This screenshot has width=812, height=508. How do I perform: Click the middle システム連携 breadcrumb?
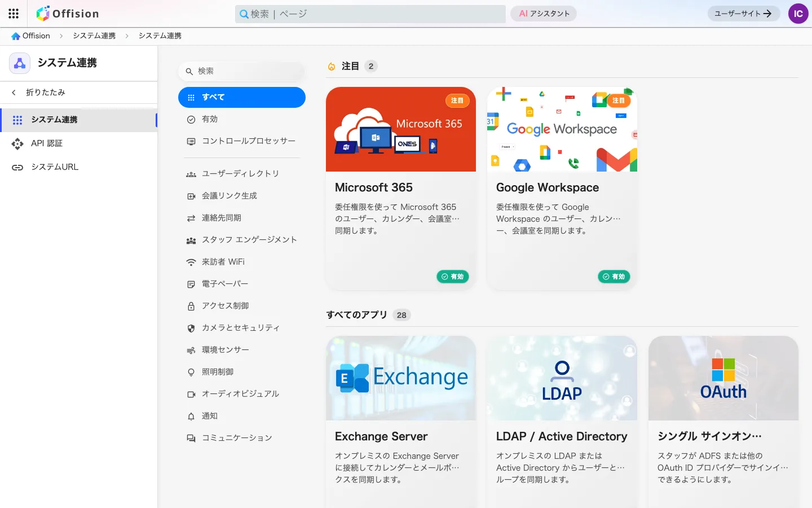94,36
